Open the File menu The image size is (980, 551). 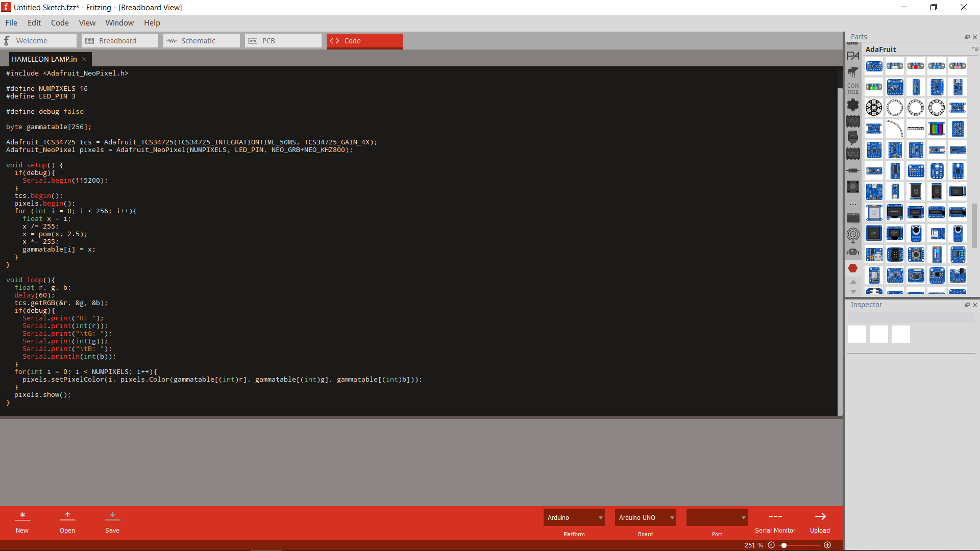coord(11,23)
